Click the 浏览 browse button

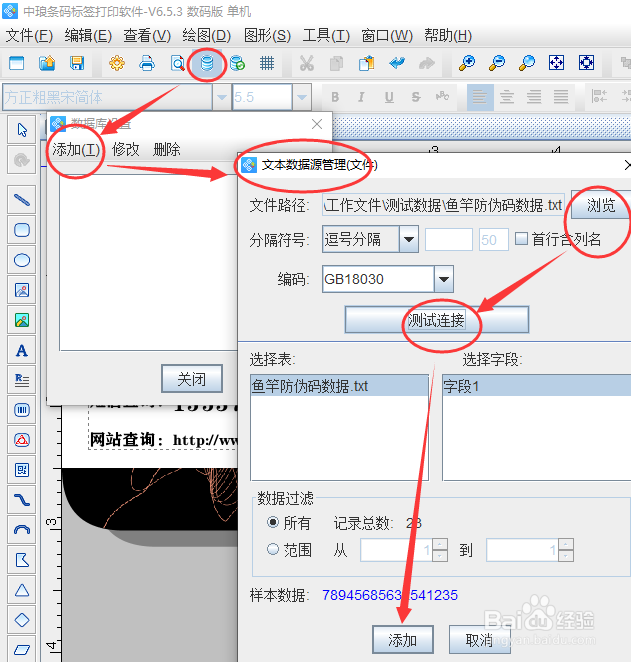pos(601,205)
